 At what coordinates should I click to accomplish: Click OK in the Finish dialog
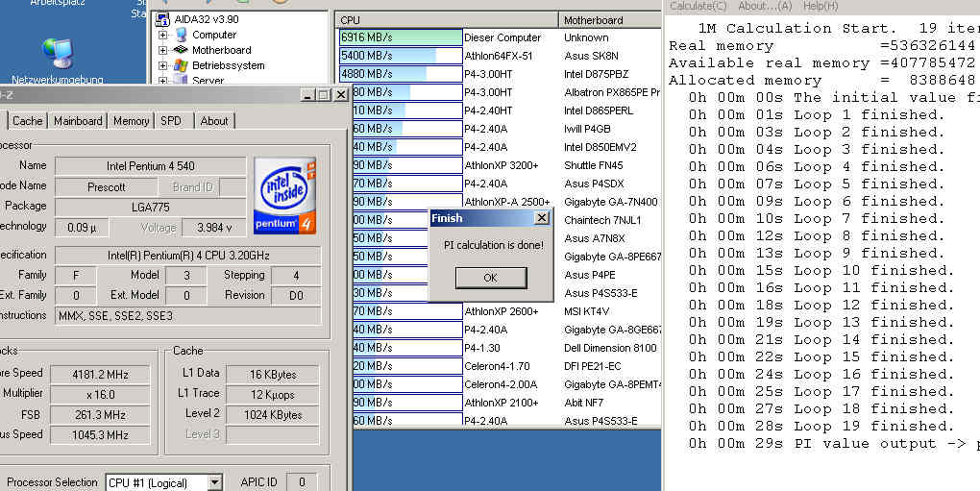[x=491, y=278]
